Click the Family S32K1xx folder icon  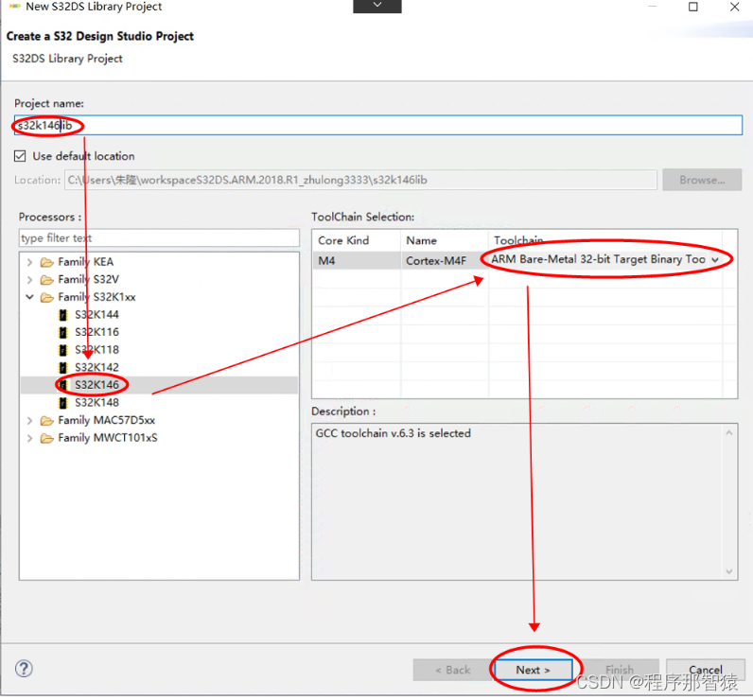pyautogui.click(x=47, y=297)
